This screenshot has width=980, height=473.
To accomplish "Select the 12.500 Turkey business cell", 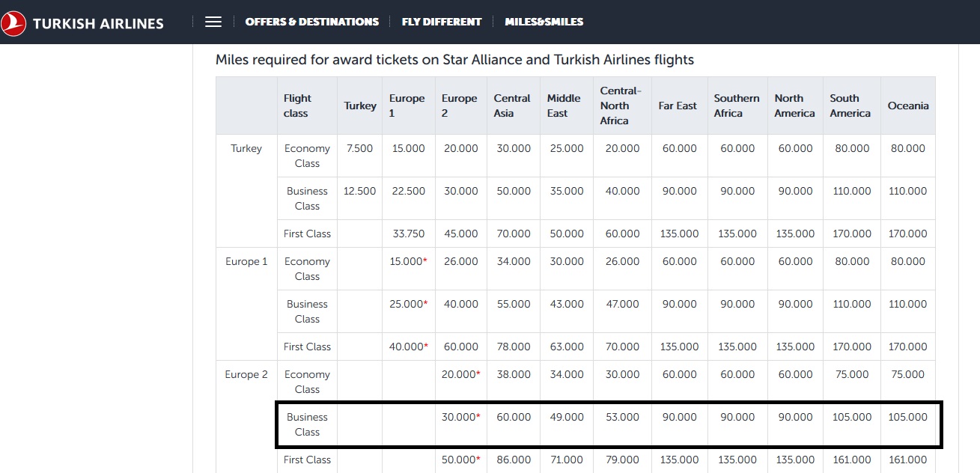I will 359,191.
